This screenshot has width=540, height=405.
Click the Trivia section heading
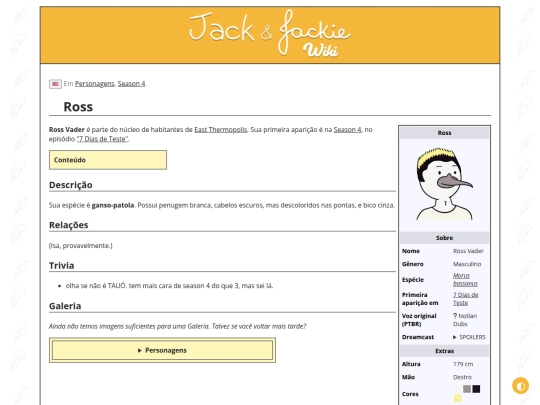[x=61, y=266]
